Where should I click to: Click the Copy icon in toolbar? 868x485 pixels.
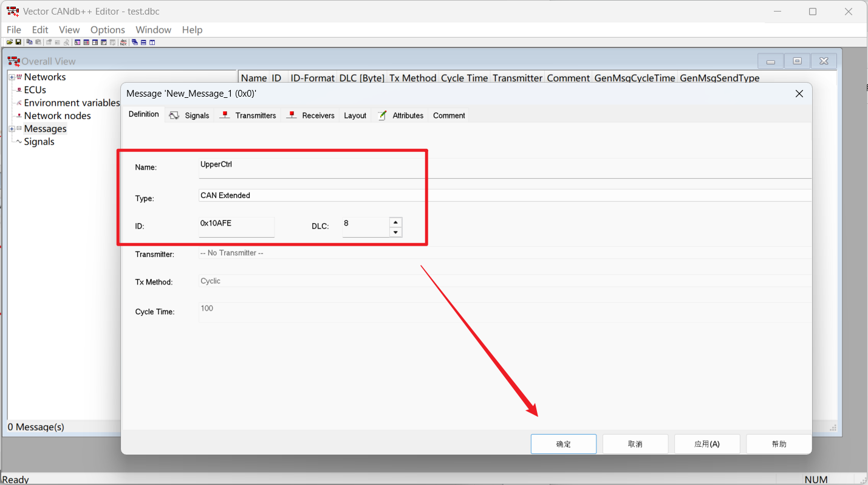(x=29, y=43)
